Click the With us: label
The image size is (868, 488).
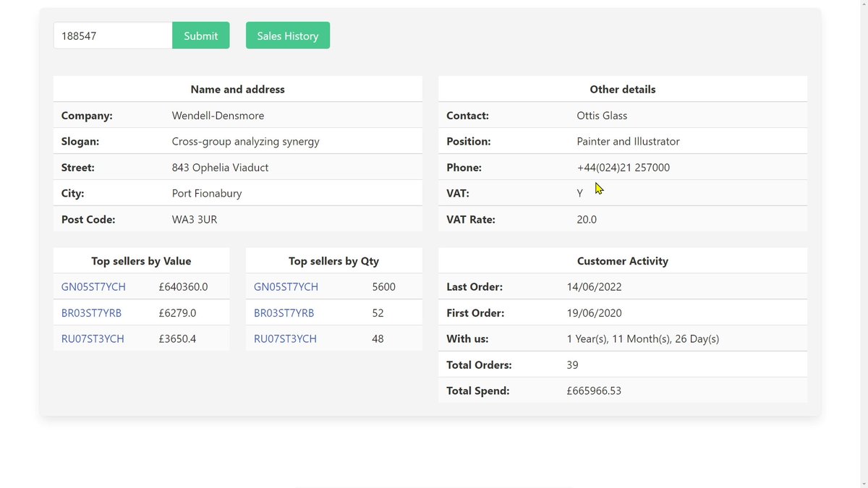tap(467, 339)
